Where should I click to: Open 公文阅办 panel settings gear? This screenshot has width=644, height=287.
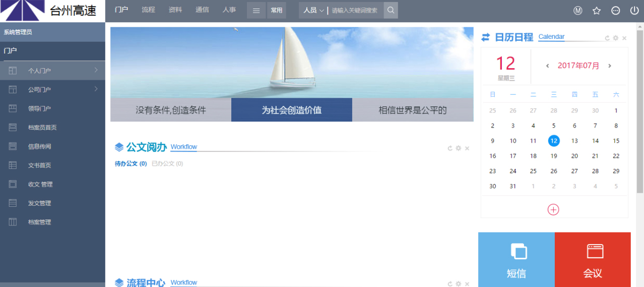point(459,148)
